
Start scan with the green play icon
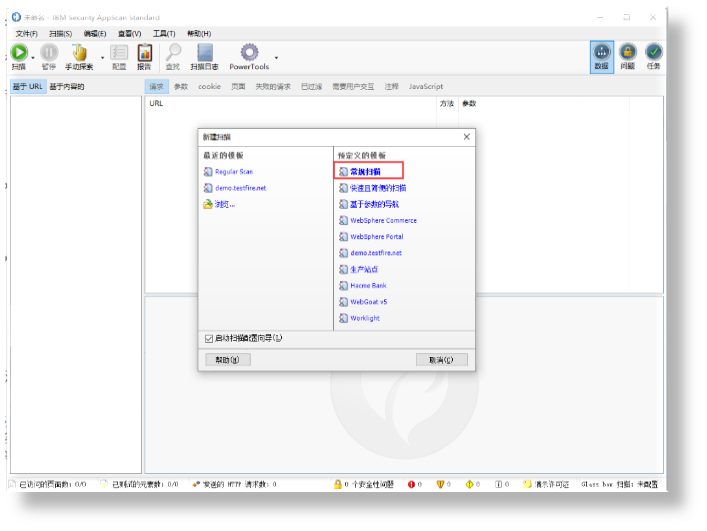point(19,52)
